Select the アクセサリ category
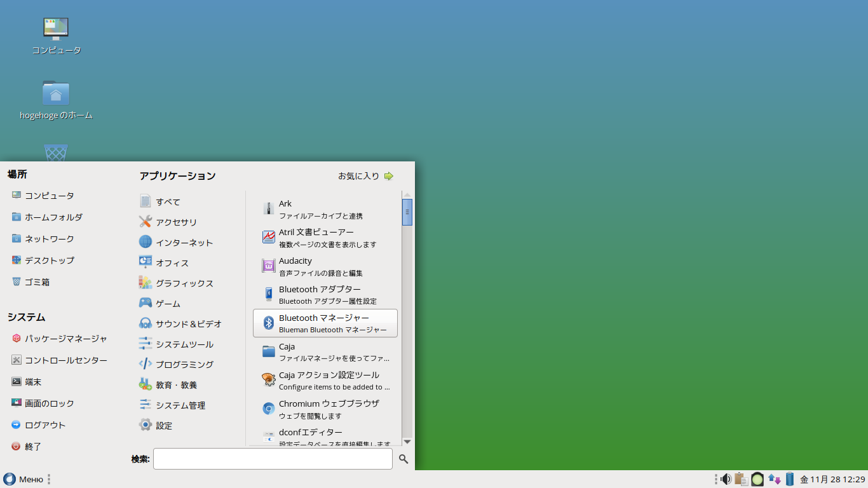Image resolution: width=868 pixels, height=488 pixels. (x=168, y=222)
